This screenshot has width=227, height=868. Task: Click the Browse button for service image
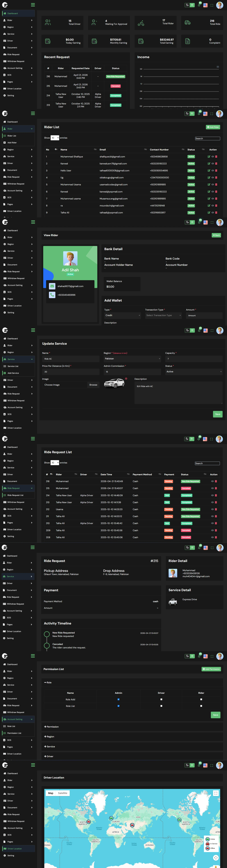(93, 385)
